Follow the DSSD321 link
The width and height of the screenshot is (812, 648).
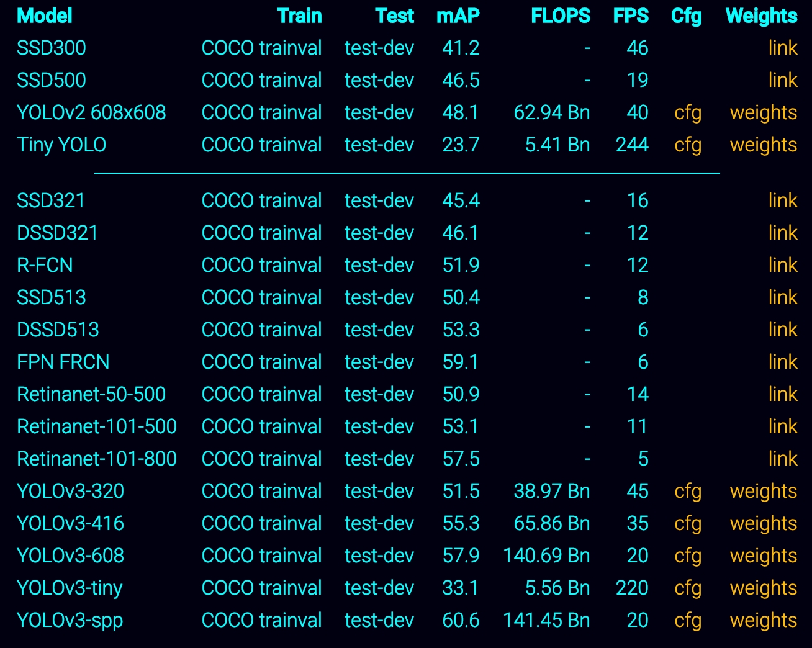(782, 233)
